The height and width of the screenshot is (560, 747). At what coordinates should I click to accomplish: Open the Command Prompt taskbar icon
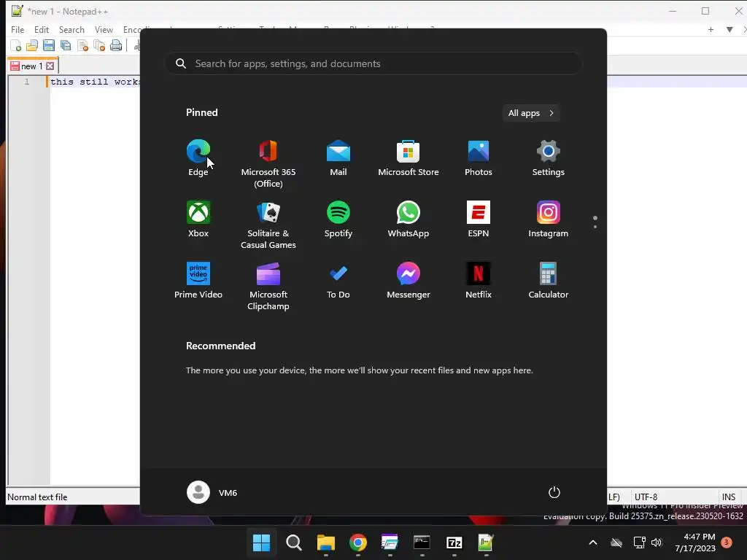pos(422,542)
